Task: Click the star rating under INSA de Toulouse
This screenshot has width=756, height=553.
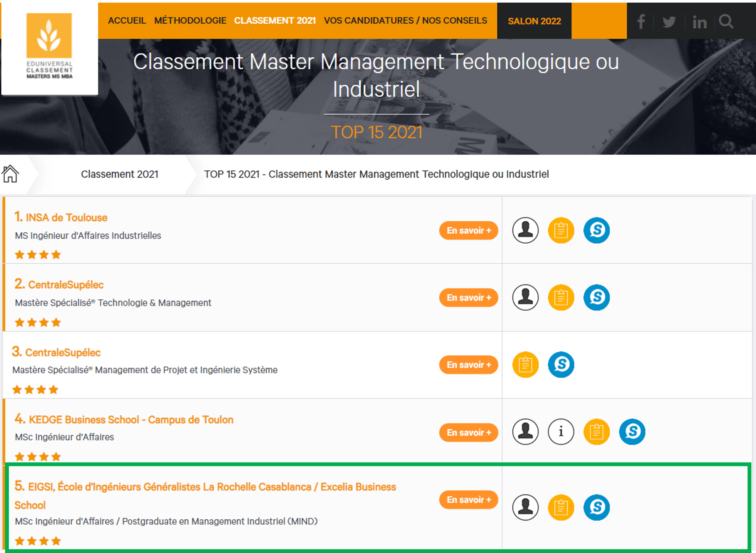Action: [38, 255]
